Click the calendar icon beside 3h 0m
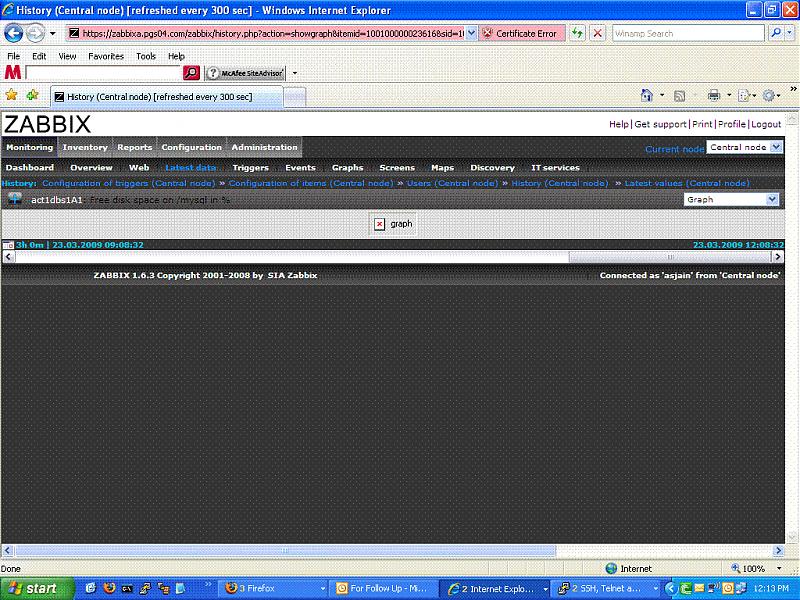The width and height of the screenshot is (800, 600). tap(8, 245)
